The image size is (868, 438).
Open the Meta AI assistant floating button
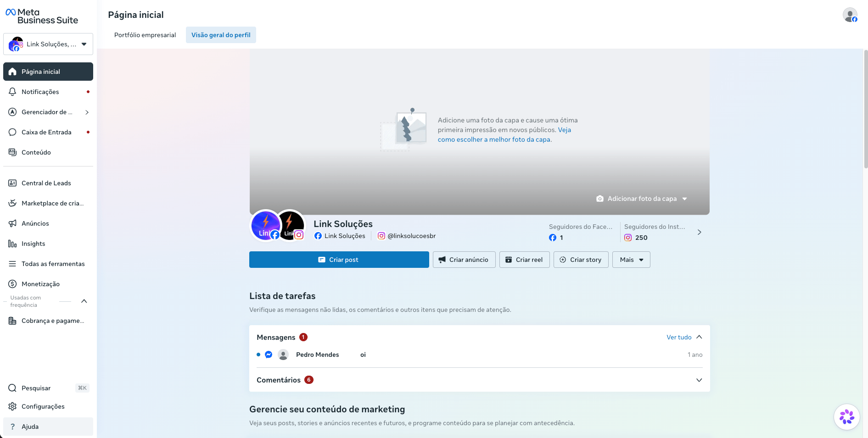[847, 417]
